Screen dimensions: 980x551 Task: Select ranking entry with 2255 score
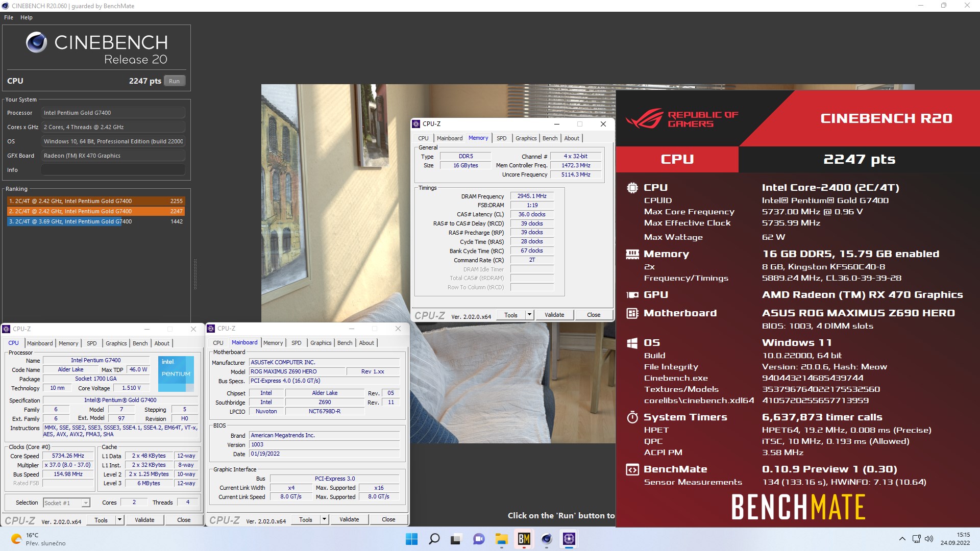pyautogui.click(x=96, y=201)
